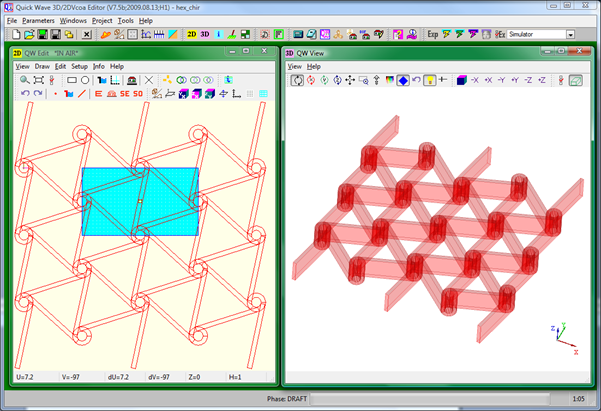Screen dimensions: 601x411
Task: Select the circle draw tool
Action: (x=87, y=79)
